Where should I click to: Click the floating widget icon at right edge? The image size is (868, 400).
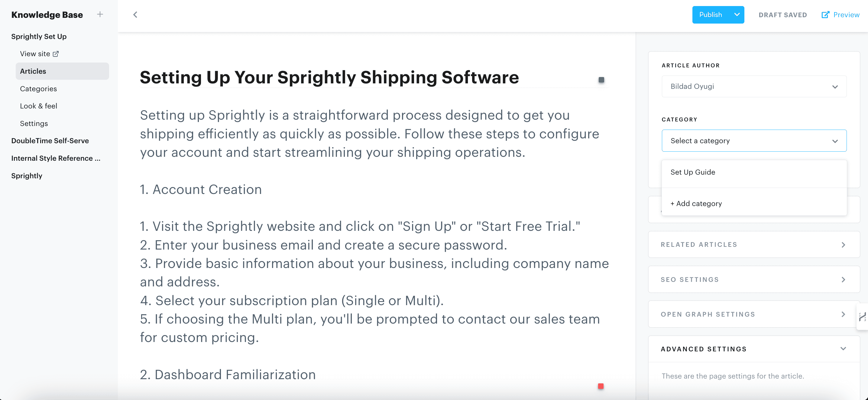[x=862, y=317]
